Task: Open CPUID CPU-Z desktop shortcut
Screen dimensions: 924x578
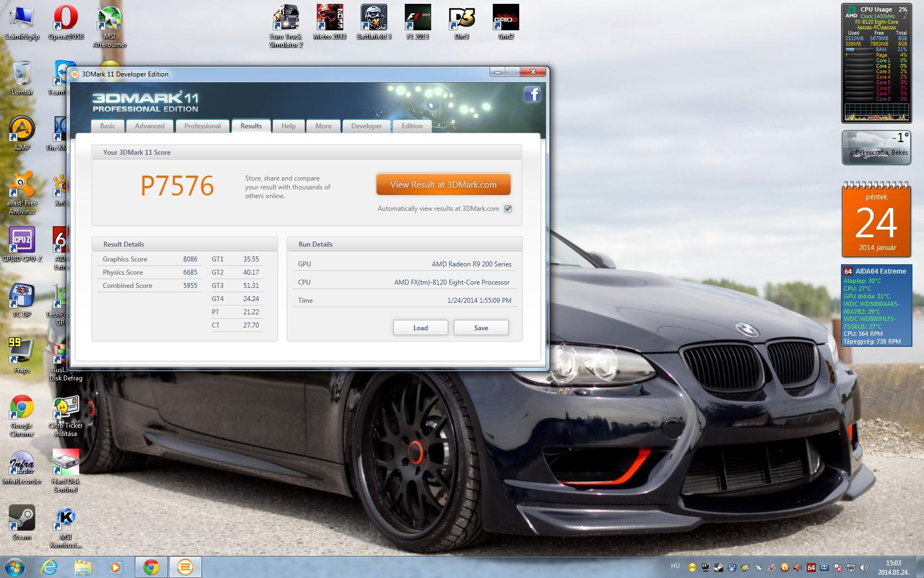Action: tap(22, 244)
